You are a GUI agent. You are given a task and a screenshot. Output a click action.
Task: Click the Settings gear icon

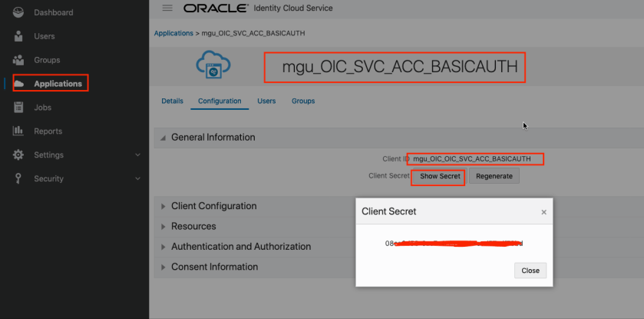coord(18,155)
